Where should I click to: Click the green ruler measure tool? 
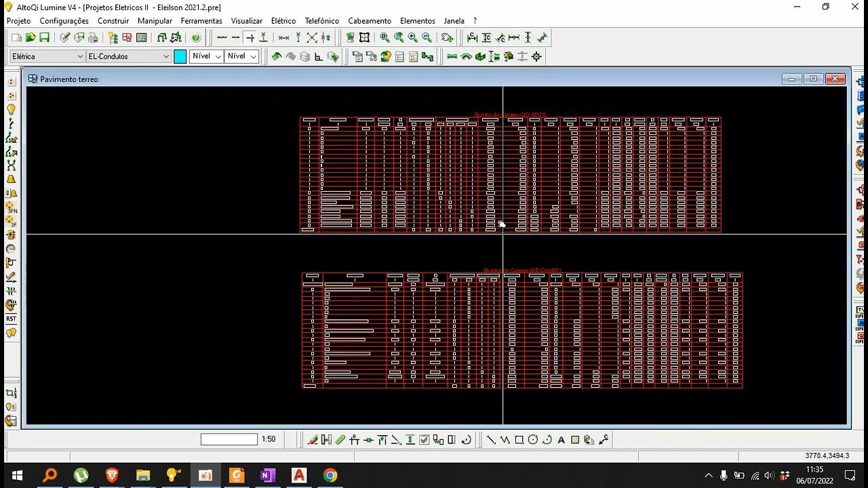coord(340,439)
